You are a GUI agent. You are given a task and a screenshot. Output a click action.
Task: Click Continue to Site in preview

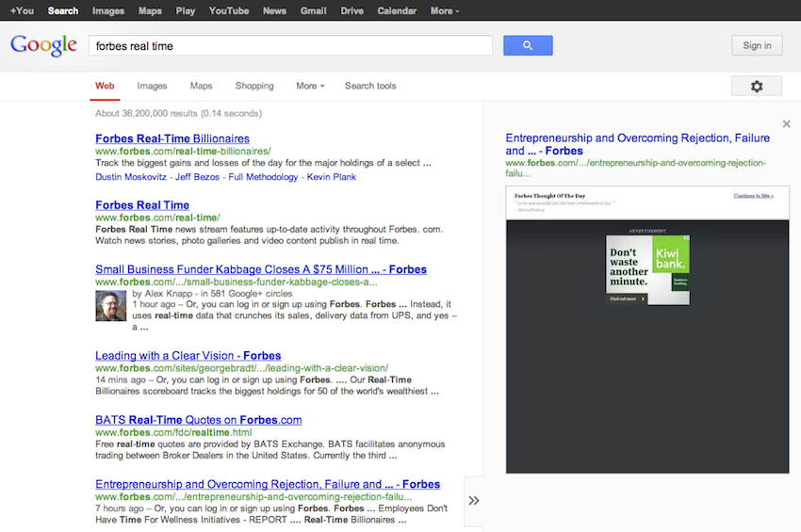click(x=754, y=196)
